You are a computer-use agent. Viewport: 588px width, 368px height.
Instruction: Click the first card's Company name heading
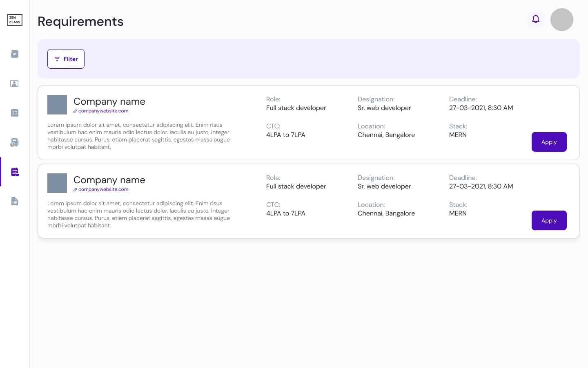click(x=109, y=101)
